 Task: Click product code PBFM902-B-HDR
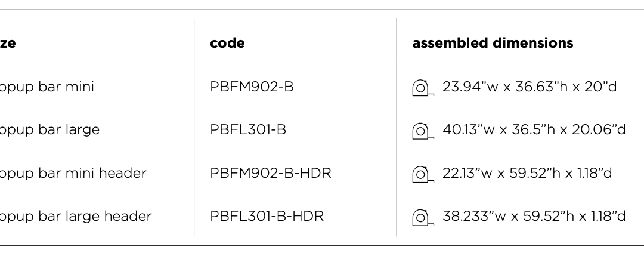click(x=271, y=173)
